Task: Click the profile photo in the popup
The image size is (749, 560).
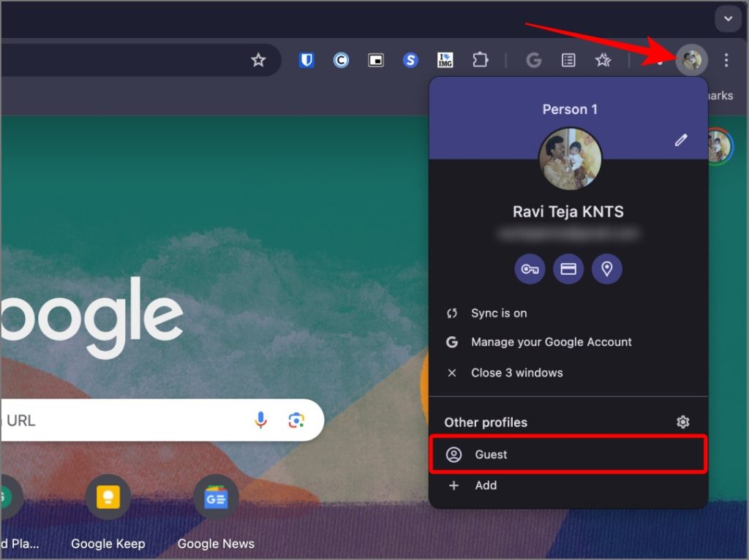Action: (x=571, y=159)
